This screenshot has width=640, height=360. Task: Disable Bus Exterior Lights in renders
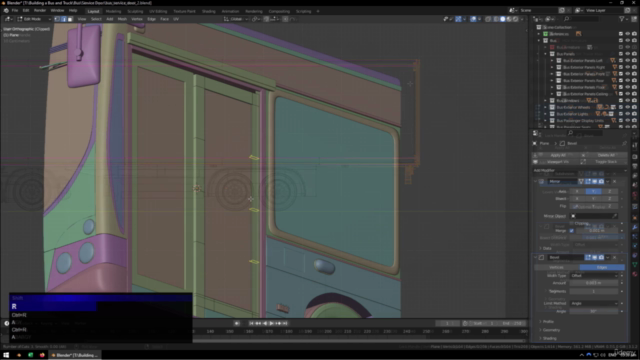click(x=634, y=114)
